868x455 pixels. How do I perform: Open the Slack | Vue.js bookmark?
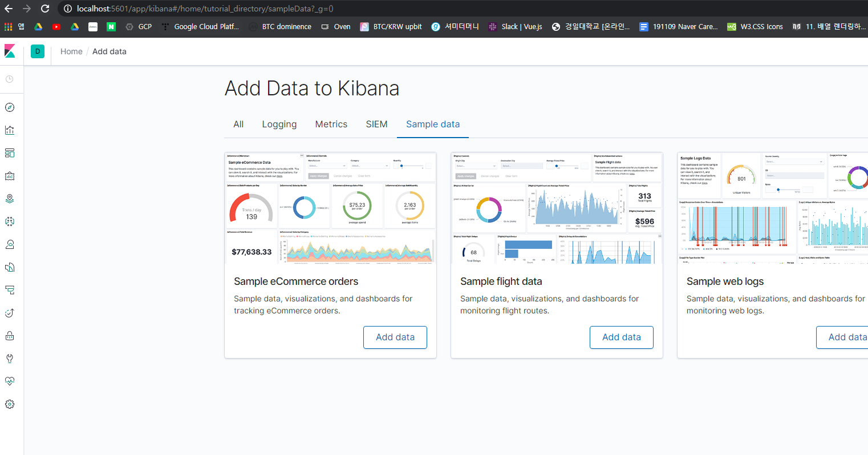(x=516, y=26)
